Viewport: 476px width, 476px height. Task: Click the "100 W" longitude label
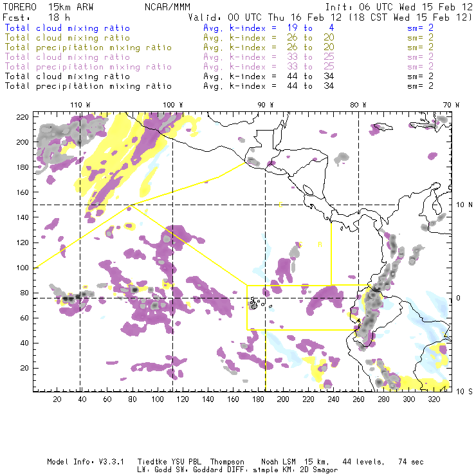click(173, 105)
